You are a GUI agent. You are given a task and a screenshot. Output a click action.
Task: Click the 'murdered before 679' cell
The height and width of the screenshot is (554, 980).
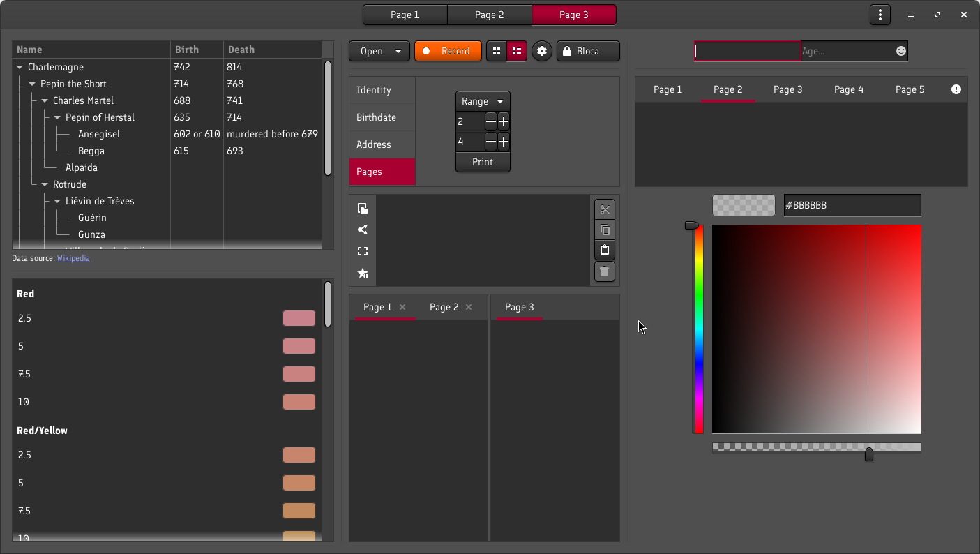(x=272, y=134)
